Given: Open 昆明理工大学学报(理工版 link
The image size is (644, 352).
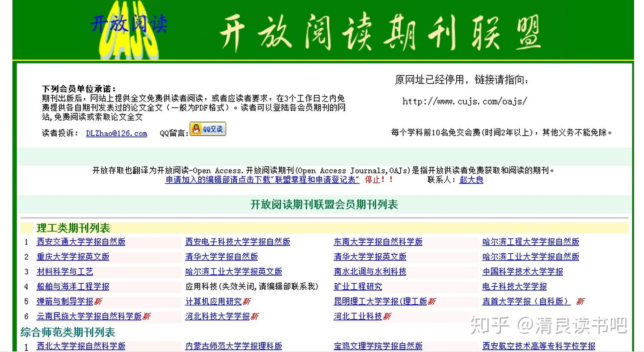Looking at the screenshot, I should pos(380,301).
